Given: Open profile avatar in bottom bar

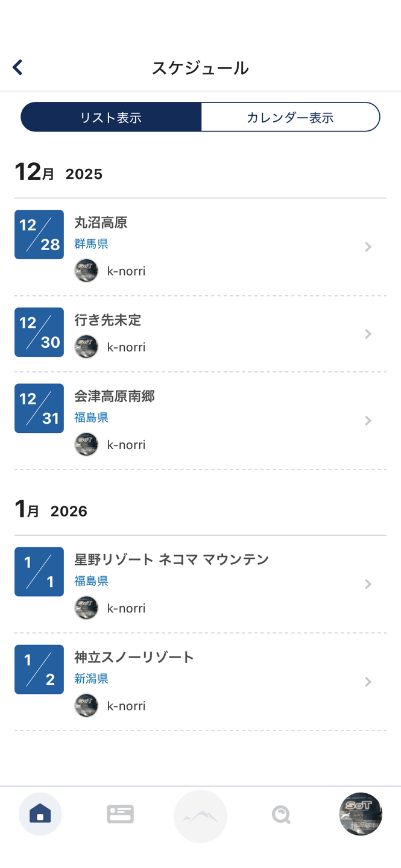Looking at the screenshot, I should coord(361,814).
